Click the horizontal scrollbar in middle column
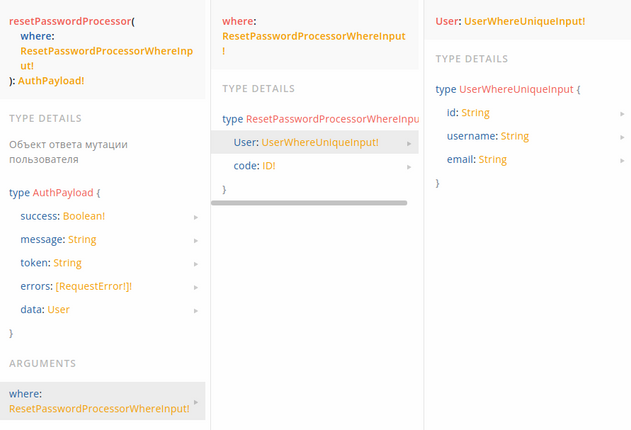The height and width of the screenshot is (430, 631). point(309,203)
